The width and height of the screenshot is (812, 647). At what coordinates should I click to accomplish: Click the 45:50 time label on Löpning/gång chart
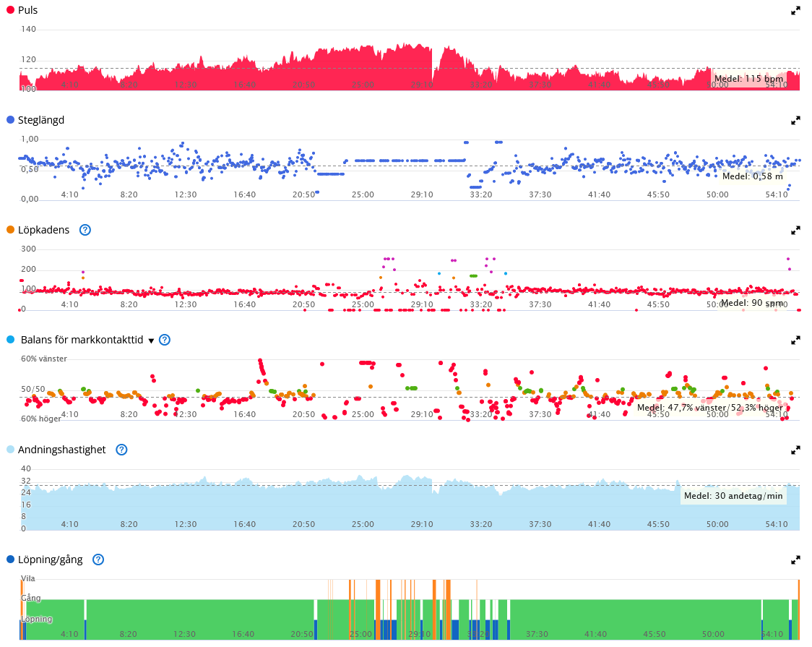pos(655,634)
